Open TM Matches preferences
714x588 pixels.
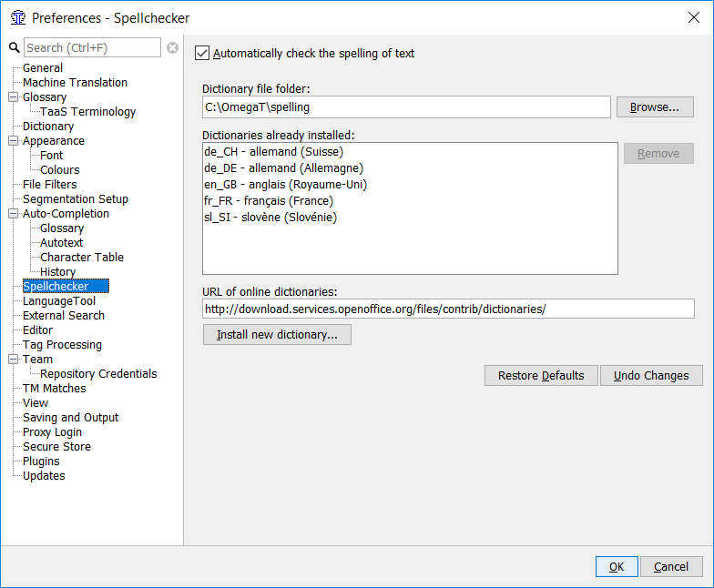pyautogui.click(x=55, y=388)
